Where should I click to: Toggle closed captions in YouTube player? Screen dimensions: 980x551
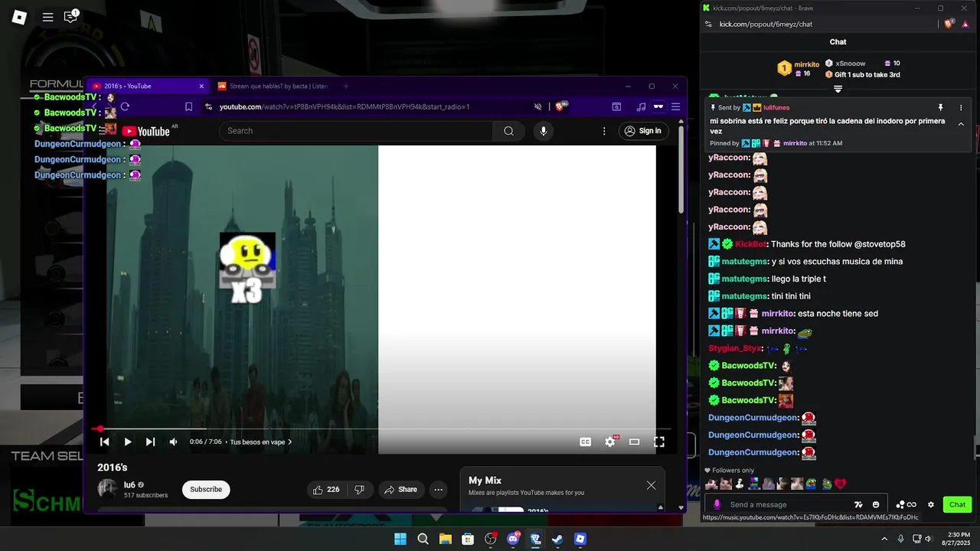586,442
